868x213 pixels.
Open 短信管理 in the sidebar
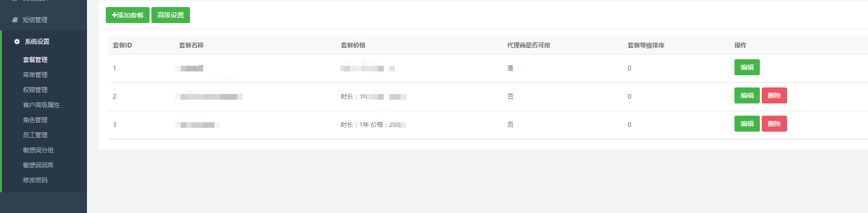[x=43, y=20]
